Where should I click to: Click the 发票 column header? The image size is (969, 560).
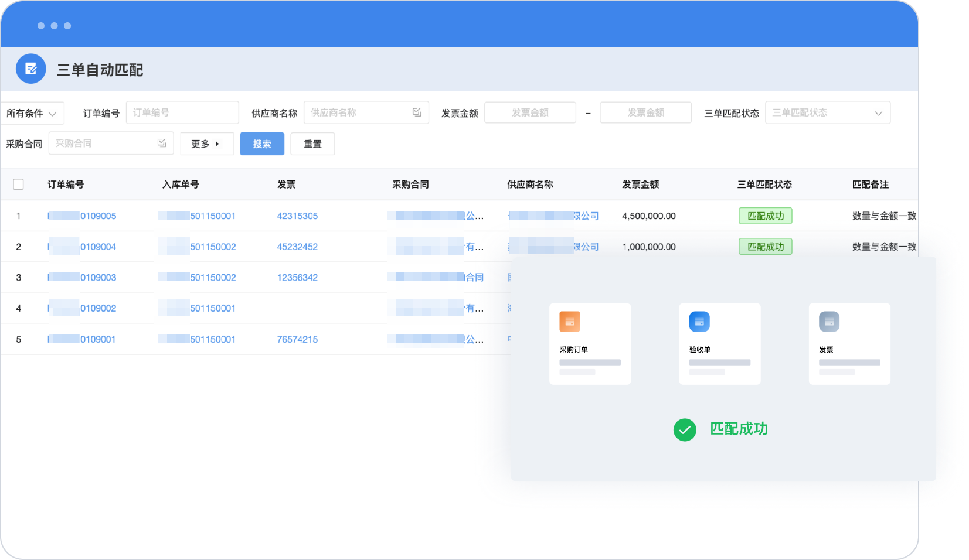tap(286, 185)
